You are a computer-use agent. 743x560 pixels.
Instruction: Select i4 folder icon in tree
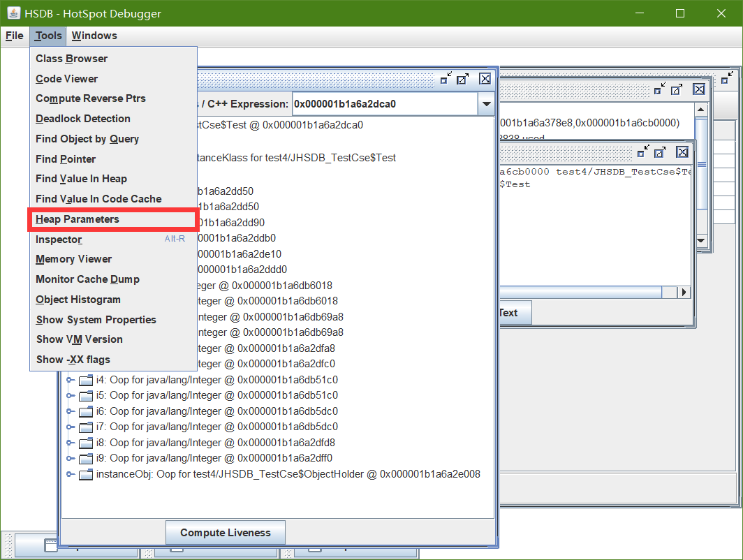click(x=86, y=380)
